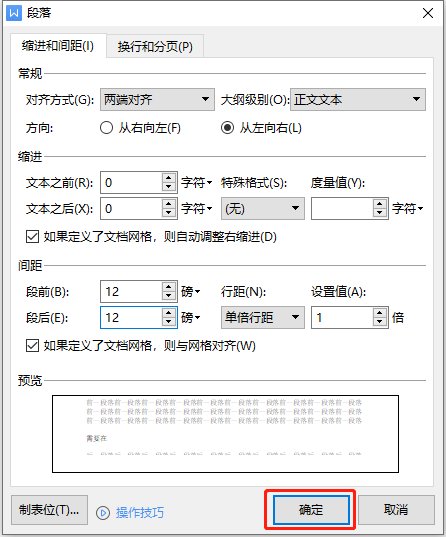Open the 字符 unit dropdown for 度量值
446x537 pixels.
408,209
